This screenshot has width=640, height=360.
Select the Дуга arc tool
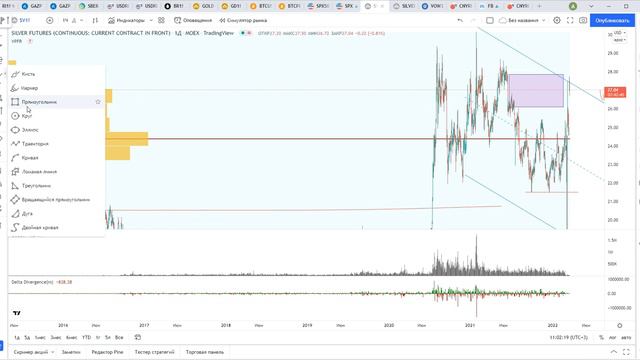56,213
